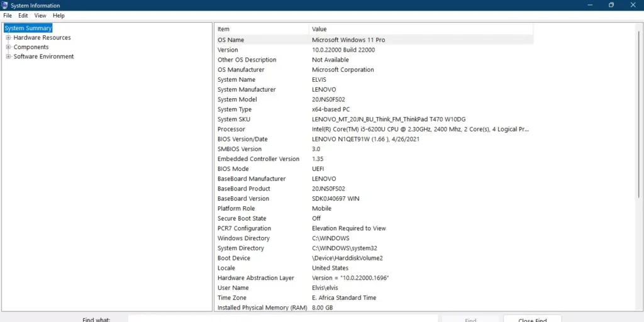644x322 pixels.
Task: Click C:\WINDOWS\system32 value
Action: tap(345, 248)
